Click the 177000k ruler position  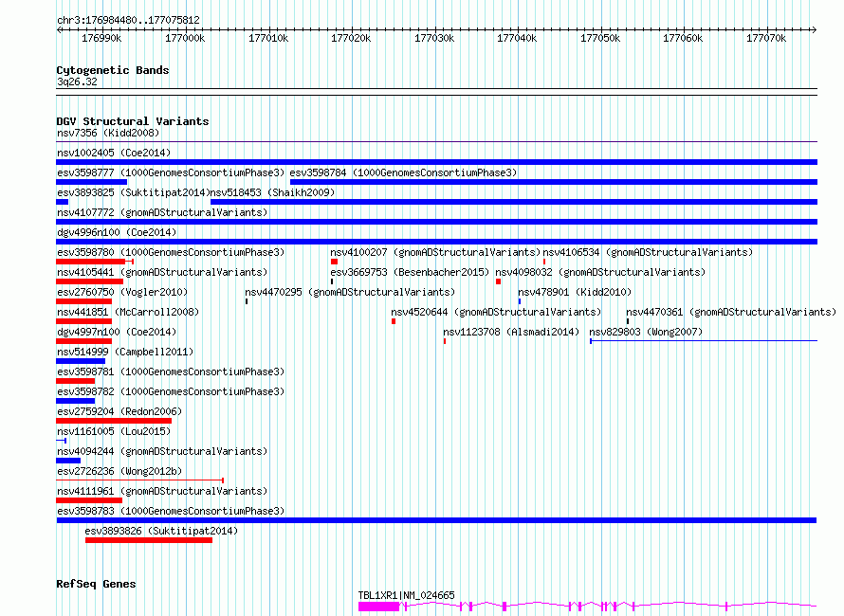pos(185,38)
